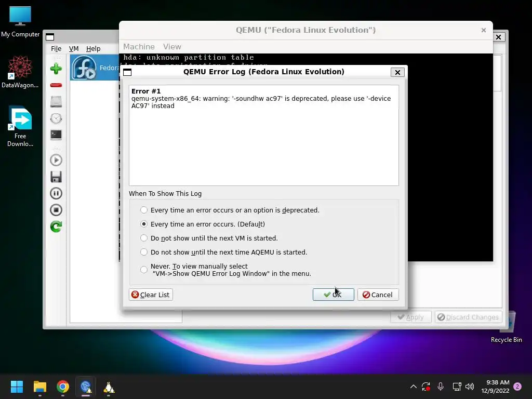Click Discard Changes in AQEMU window
This screenshot has height=399, width=532.
pos(468,317)
